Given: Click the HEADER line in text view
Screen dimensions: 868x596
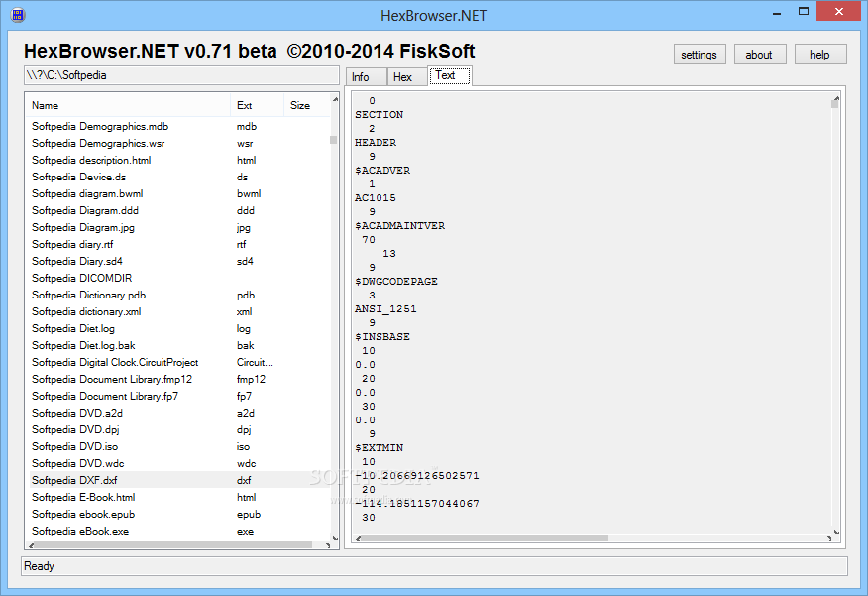Looking at the screenshot, I should tap(376, 143).
